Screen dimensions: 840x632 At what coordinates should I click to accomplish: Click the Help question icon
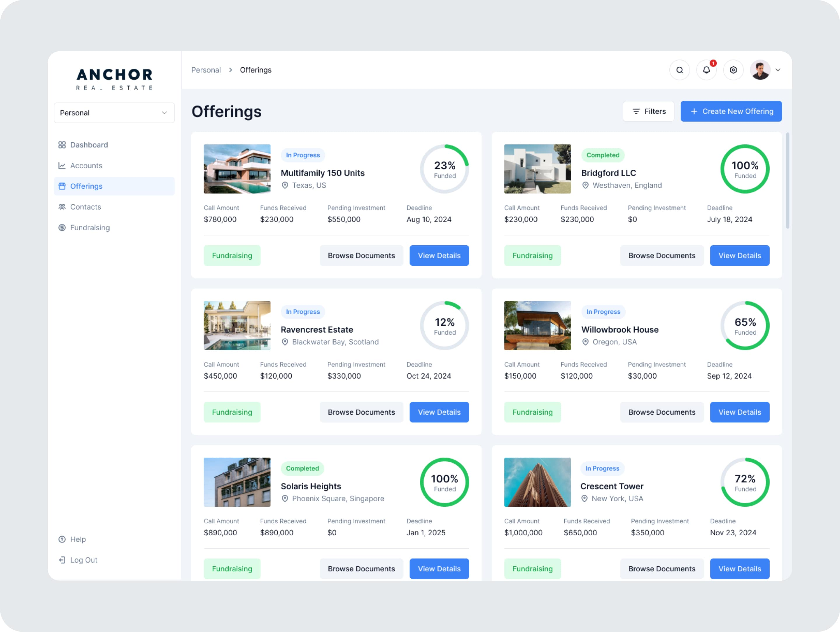pos(62,539)
